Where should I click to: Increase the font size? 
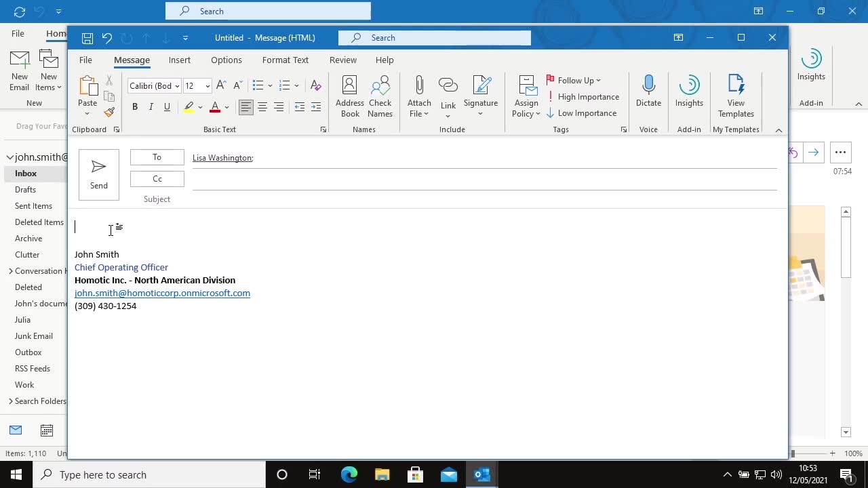point(221,85)
